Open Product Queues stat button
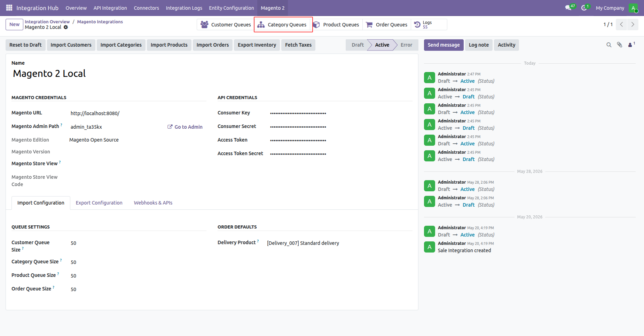 [336, 25]
